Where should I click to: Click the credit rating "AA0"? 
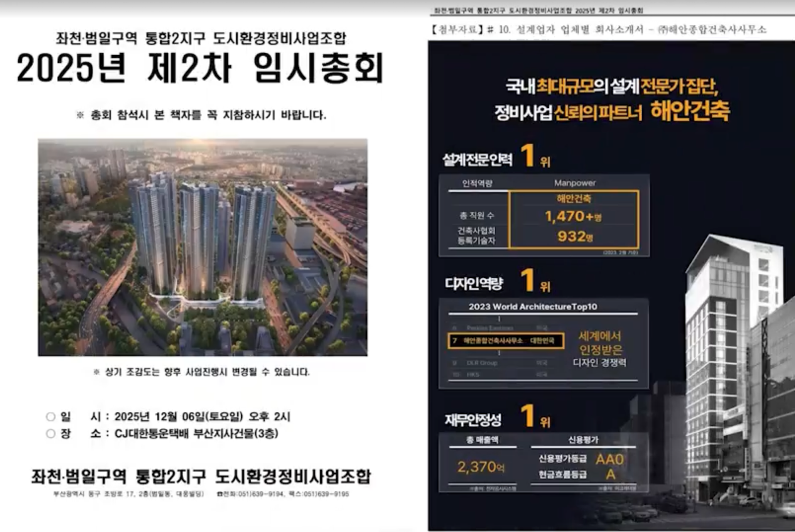click(x=609, y=459)
